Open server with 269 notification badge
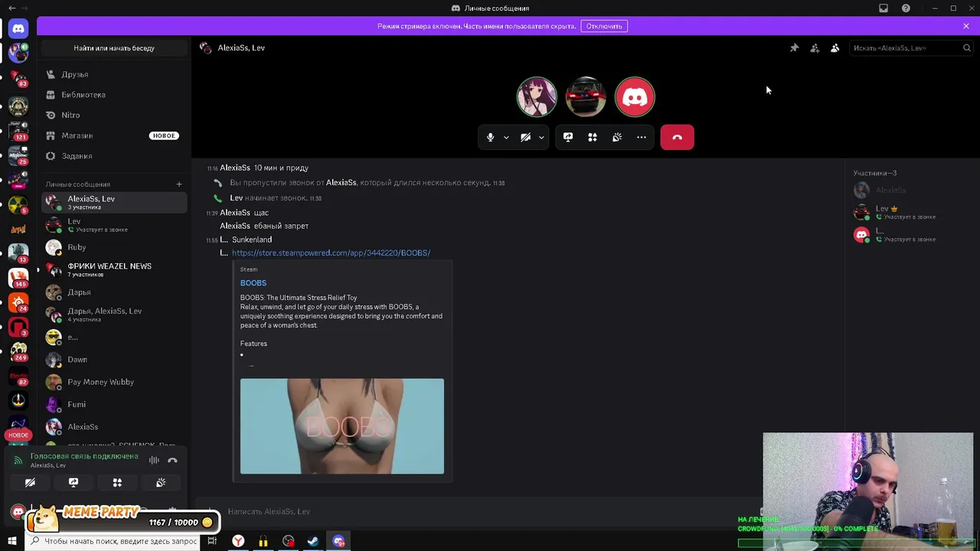The width and height of the screenshot is (980, 551). [x=18, y=351]
